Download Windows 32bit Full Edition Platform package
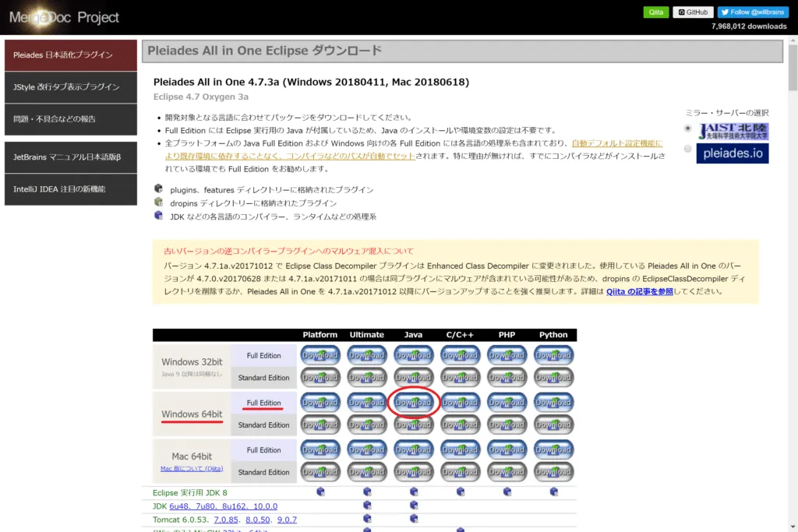 click(320, 355)
